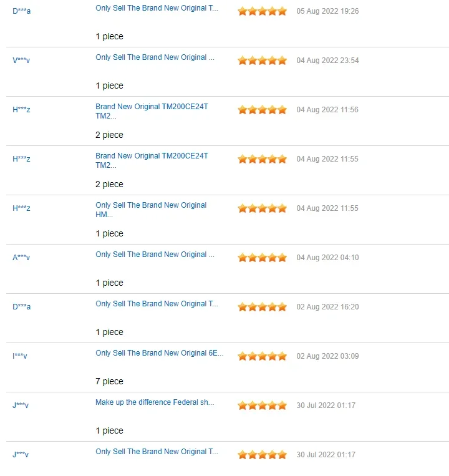Click buyer name V***v
449x476 pixels.
pos(21,61)
